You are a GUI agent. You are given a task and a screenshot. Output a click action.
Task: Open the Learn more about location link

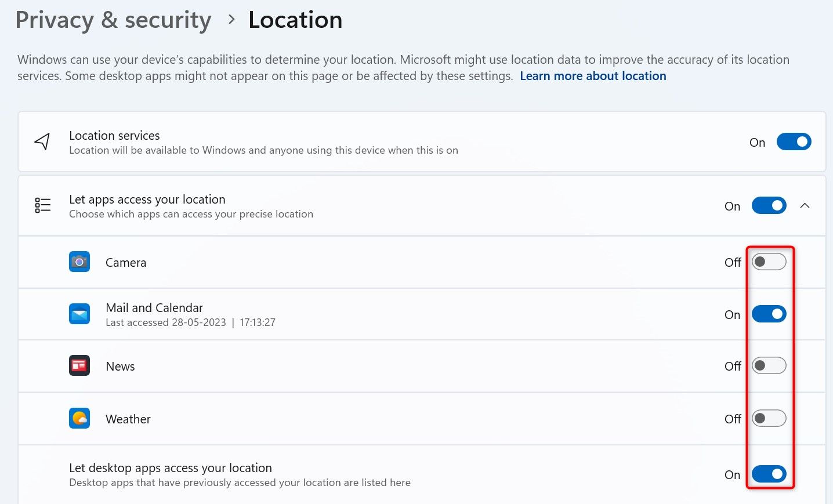pos(593,76)
